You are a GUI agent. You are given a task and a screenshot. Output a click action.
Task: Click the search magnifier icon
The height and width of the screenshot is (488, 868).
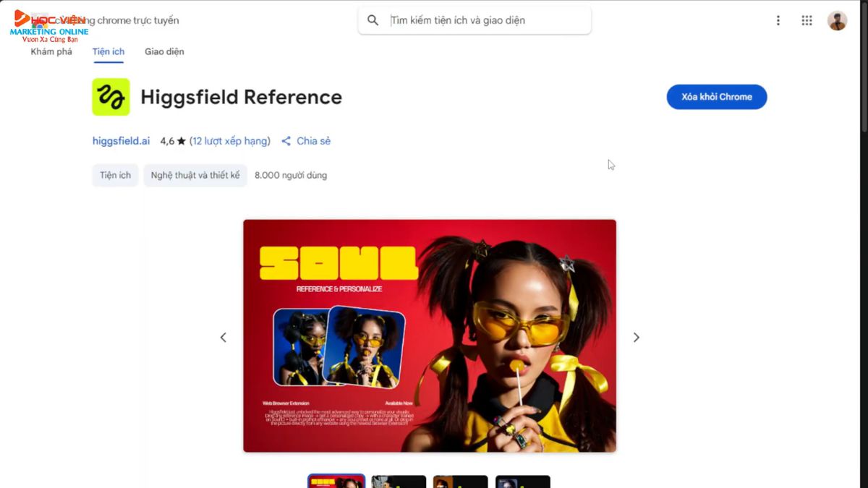373,20
